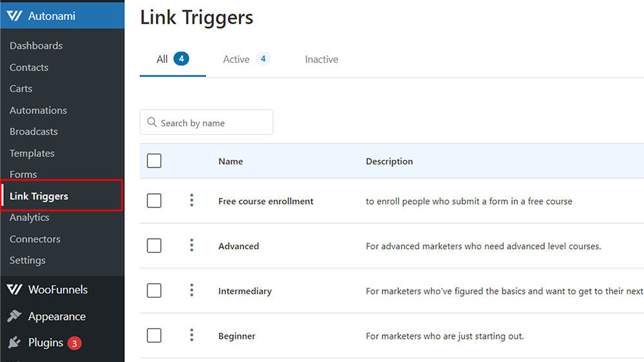Open the Free course enrollment link trigger
The width and height of the screenshot is (644, 362).
(x=266, y=201)
